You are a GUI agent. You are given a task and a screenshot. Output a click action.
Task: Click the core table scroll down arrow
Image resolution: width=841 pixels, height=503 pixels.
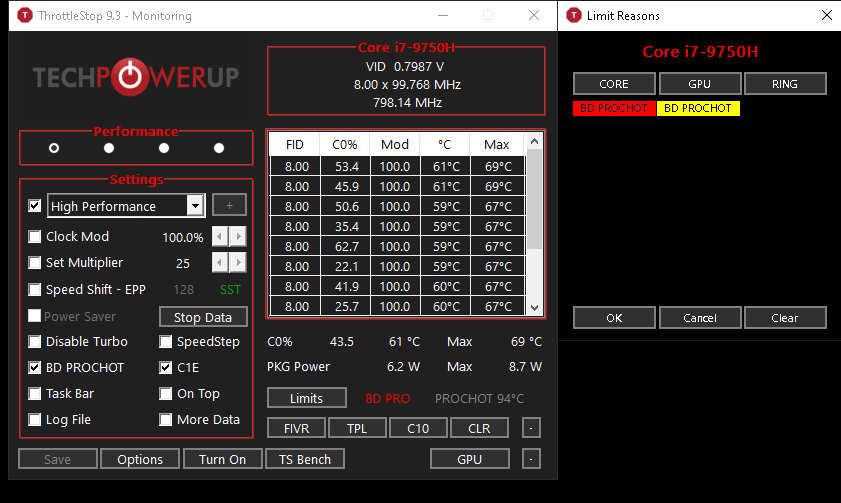534,308
